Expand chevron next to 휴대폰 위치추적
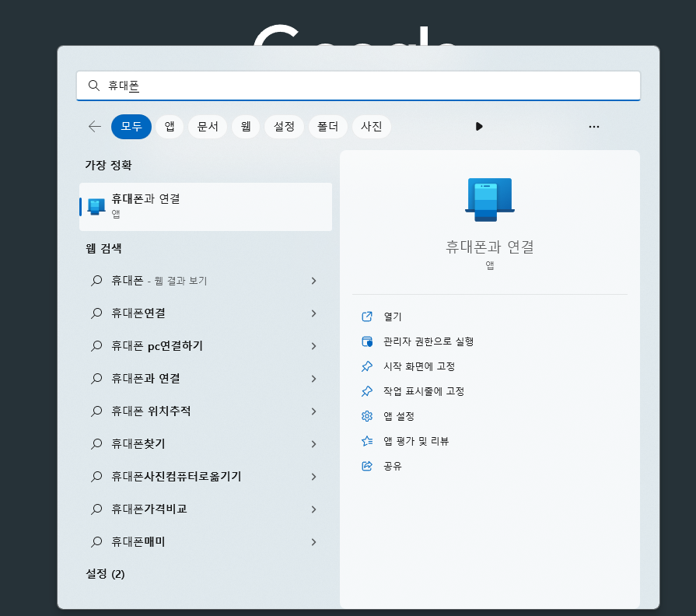This screenshot has height=616, width=696. point(314,411)
